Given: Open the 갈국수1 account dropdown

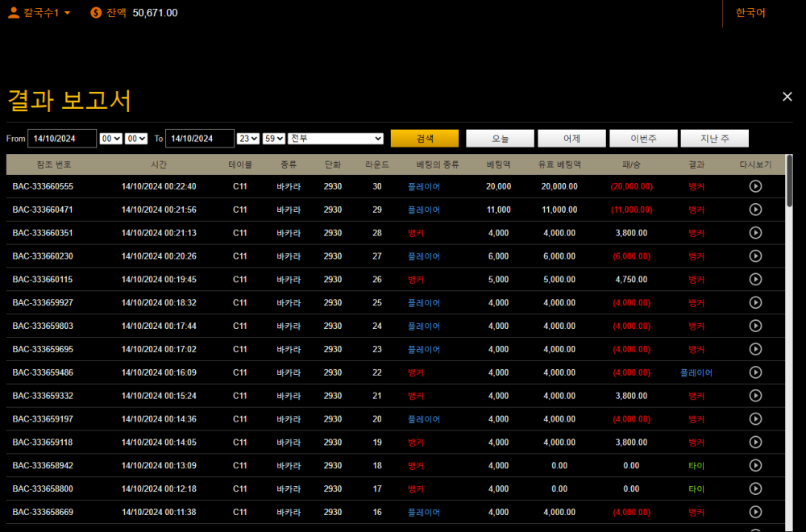Looking at the screenshot, I should (x=46, y=12).
